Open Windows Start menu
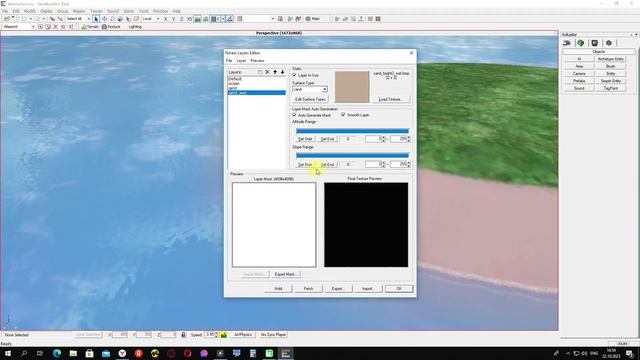 click(8, 353)
